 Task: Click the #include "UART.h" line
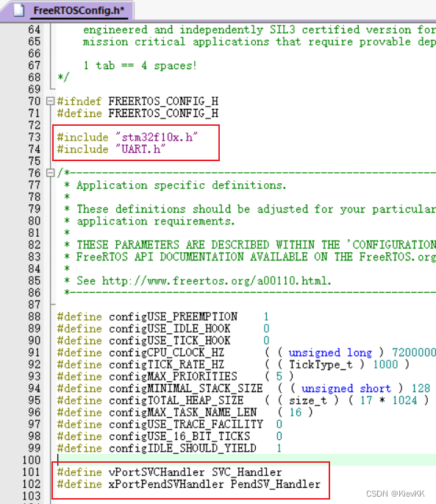[x=111, y=149]
